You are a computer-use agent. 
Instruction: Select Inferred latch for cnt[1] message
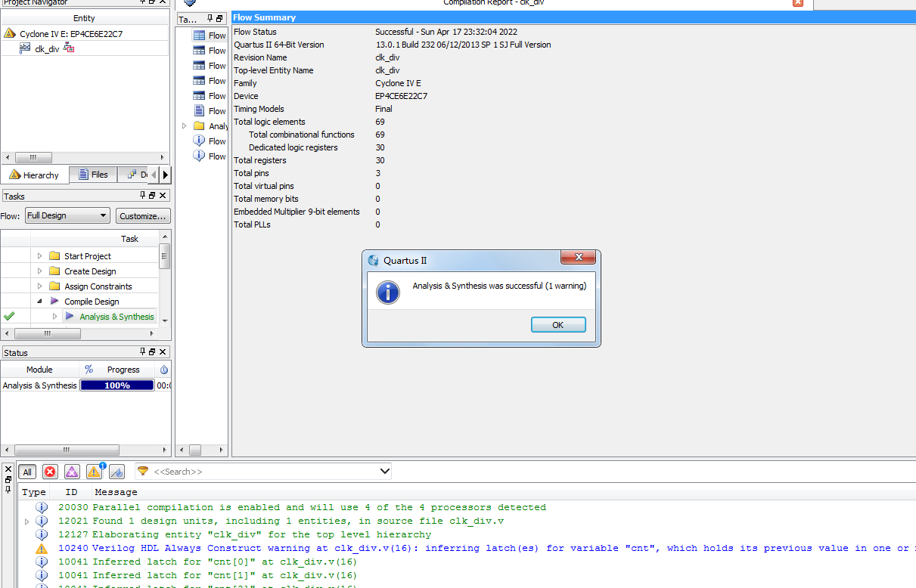[207, 576]
